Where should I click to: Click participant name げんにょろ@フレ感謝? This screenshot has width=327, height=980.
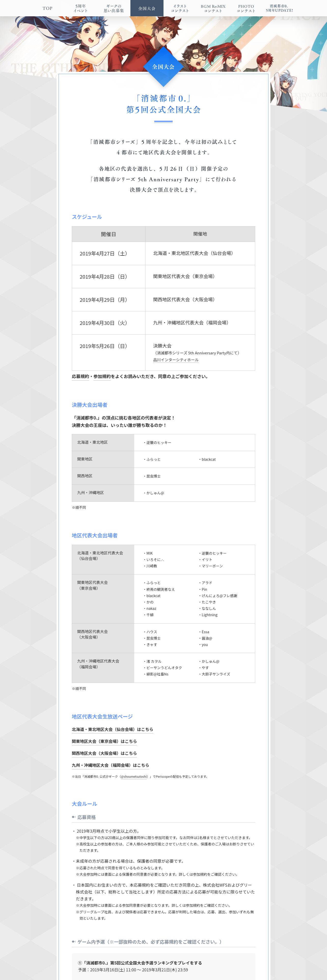219,595
